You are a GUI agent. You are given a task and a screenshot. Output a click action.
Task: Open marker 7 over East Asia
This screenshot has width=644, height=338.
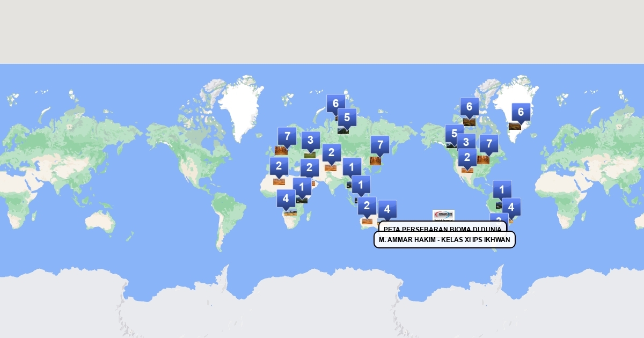(379, 145)
